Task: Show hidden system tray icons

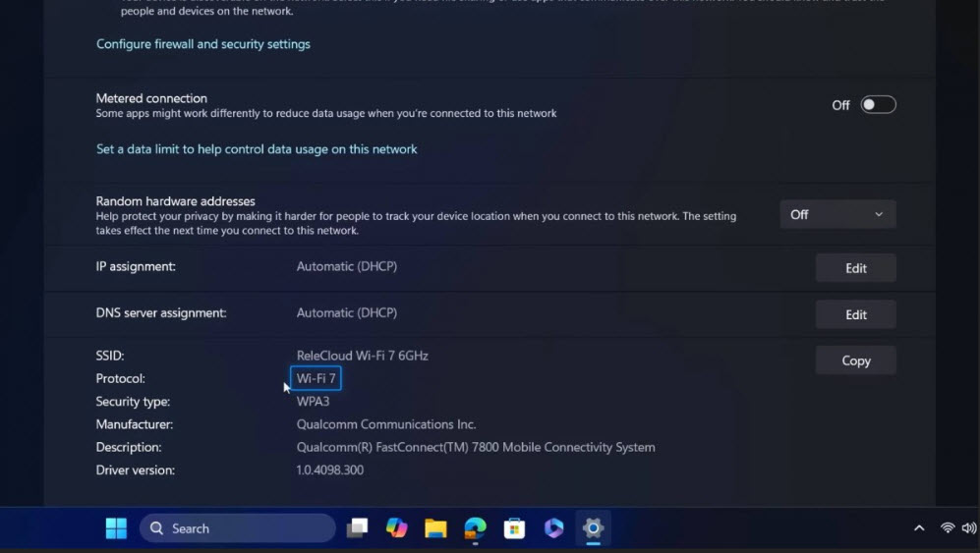Action: tap(919, 528)
